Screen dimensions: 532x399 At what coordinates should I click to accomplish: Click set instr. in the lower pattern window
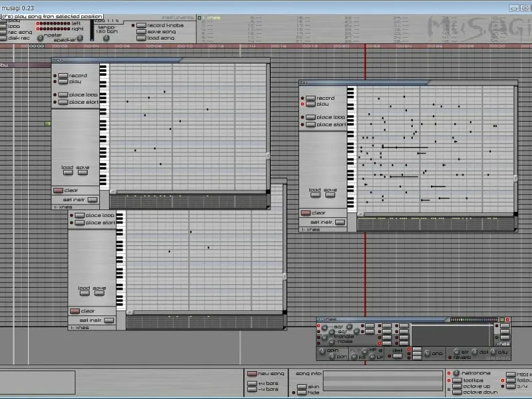pyautogui.click(x=109, y=321)
